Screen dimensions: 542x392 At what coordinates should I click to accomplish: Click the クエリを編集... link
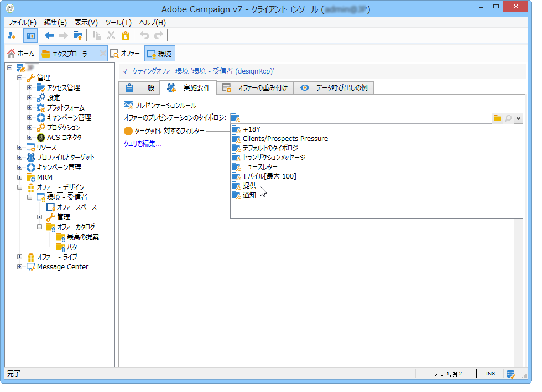click(x=143, y=143)
